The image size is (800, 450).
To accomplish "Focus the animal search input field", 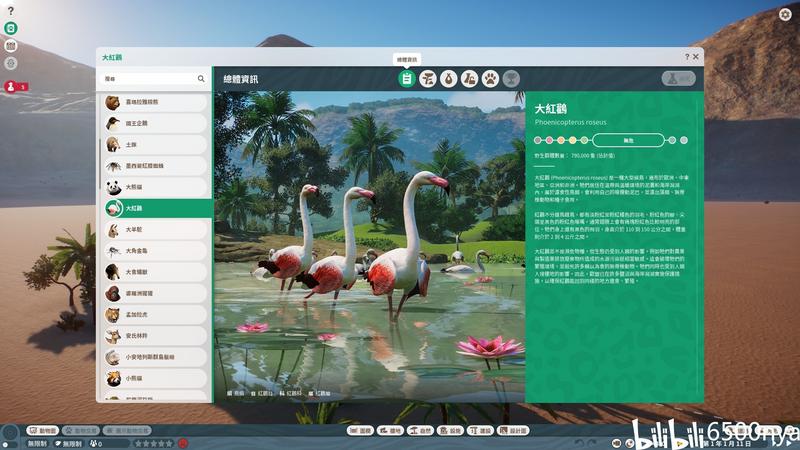I will (x=154, y=79).
